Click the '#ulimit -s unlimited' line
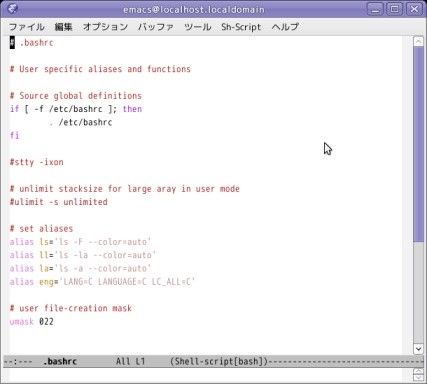 click(58, 202)
